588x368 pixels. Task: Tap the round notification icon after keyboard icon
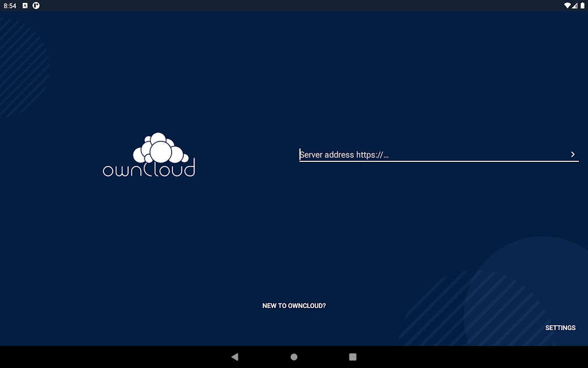(x=36, y=6)
